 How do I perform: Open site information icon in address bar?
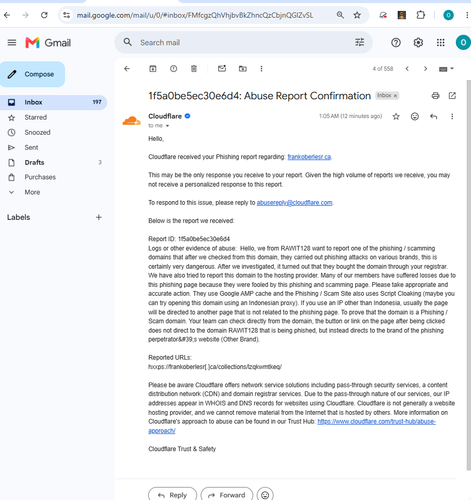(x=67, y=15)
